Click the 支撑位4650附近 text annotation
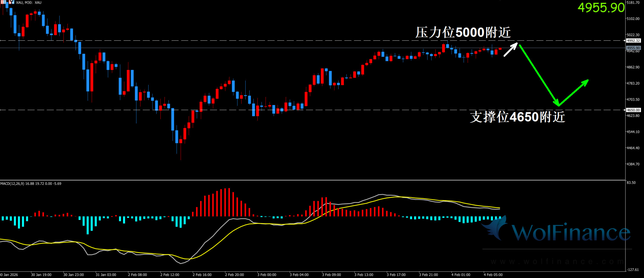Image resolution: width=644 pixels, height=278 pixels. (517, 117)
